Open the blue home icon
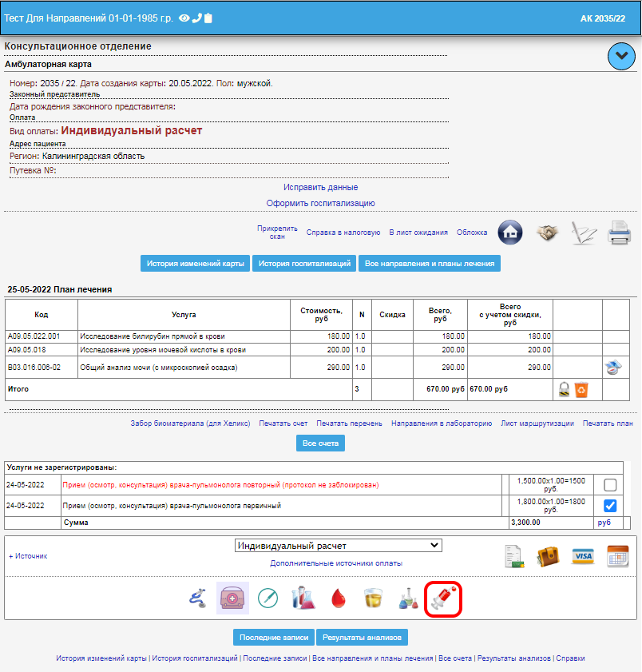This screenshot has height=672, width=642. (510, 233)
